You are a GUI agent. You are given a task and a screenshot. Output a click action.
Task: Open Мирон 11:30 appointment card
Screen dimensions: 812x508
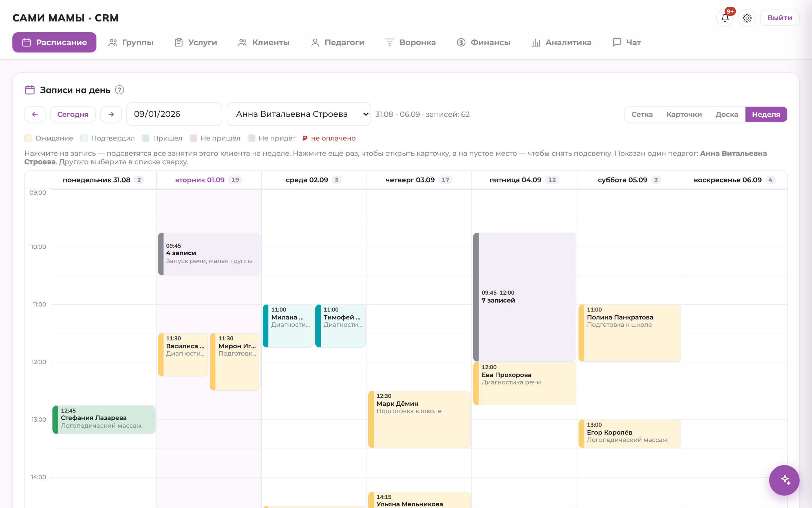(x=235, y=362)
